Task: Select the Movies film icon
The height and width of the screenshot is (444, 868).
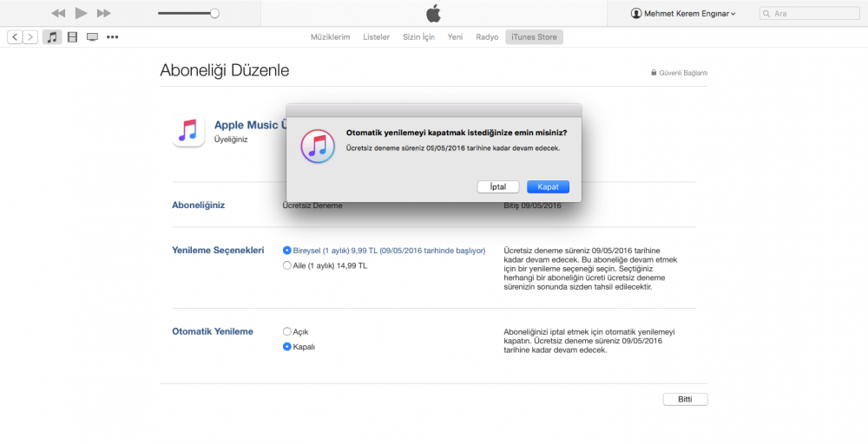Action: [x=73, y=37]
